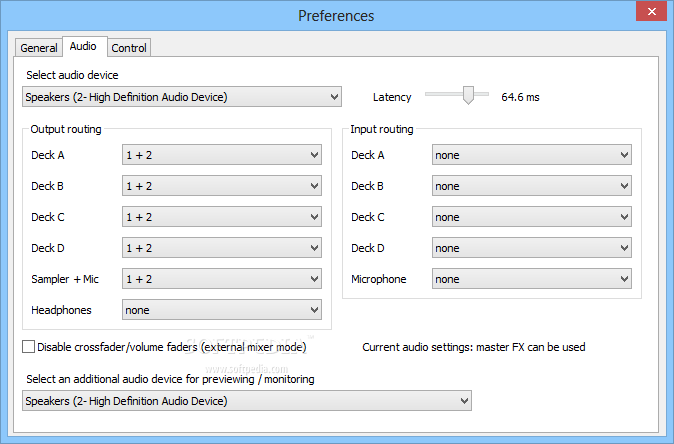Open the additional preview audio device dropdown

point(247,401)
